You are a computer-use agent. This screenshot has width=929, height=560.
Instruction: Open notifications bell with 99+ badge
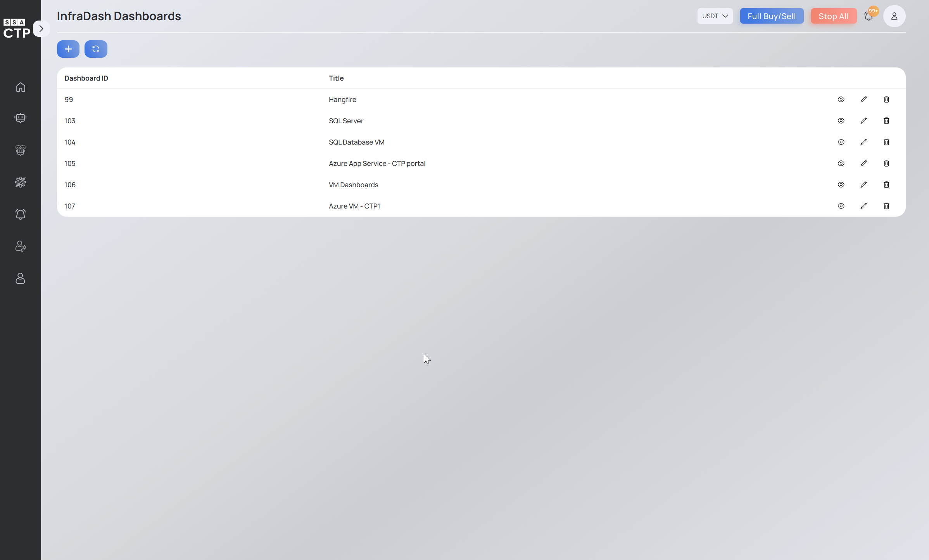point(869,16)
